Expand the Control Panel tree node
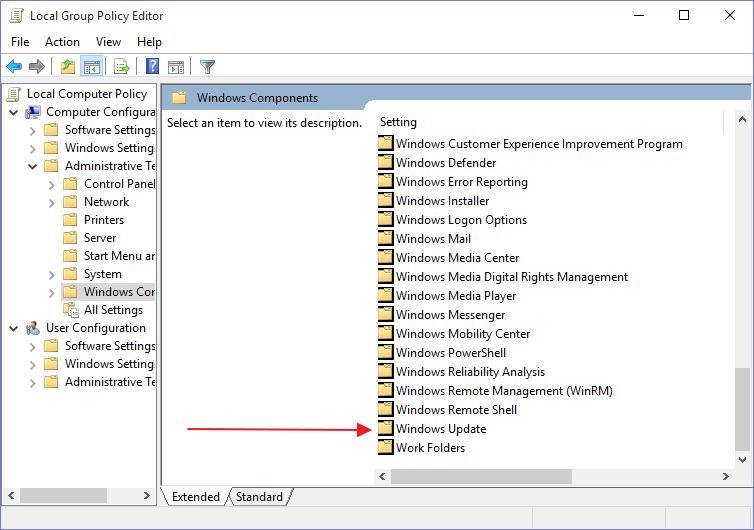754x530 pixels. [x=52, y=184]
